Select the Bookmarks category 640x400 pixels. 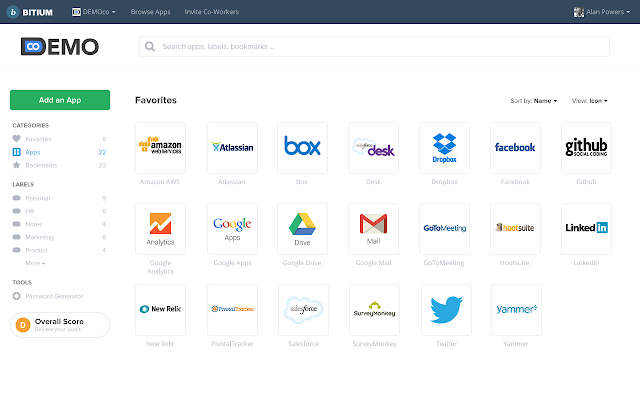point(60,165)
